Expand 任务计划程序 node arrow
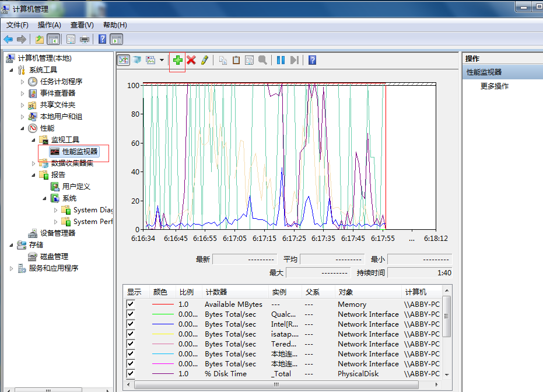543x392 pixels. tap(23, 82)
